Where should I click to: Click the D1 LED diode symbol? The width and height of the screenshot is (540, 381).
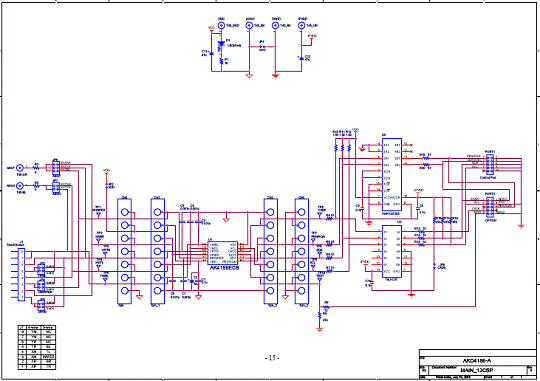221,44
